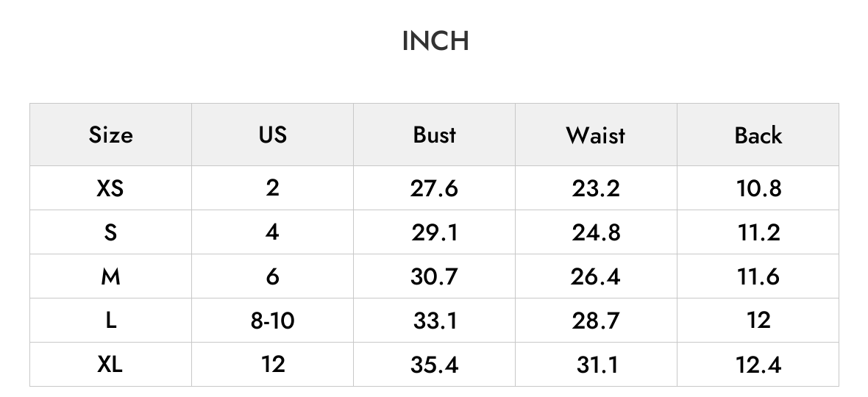868x397 pixels.
Task: Click the 10.8 back value for XS
Action: (x=758, y=188)
